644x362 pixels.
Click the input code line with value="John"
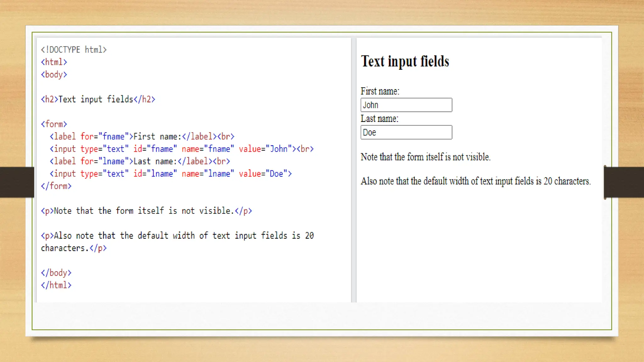point(181,149)
